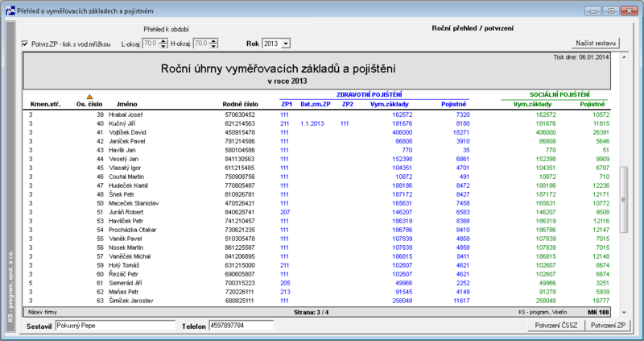The image size is (644, 341).
Task: Click SOCIÁLNÍ POJIŠTĚNÍ group header
Action: pos(559,94)
